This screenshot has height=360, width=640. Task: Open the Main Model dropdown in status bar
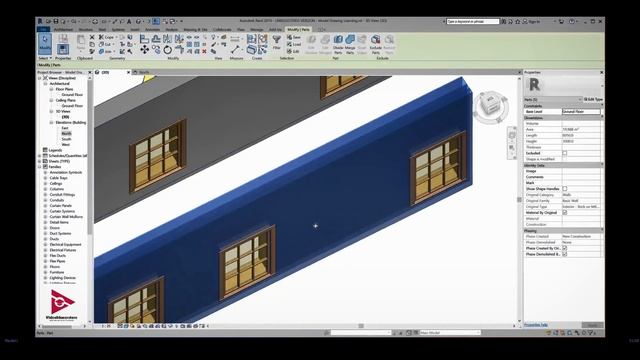click(x=450, y=333)
